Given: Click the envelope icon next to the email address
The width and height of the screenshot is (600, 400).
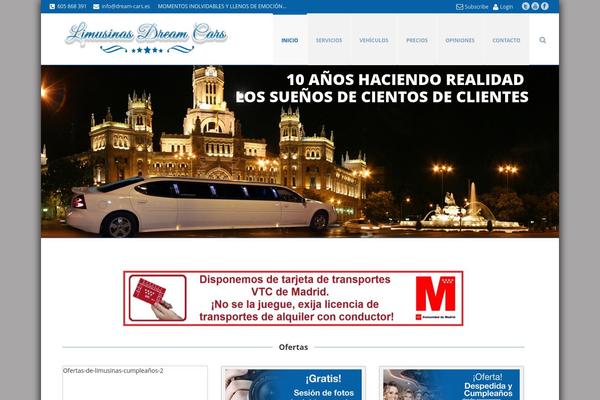Looking at the screenshot, I should click(x=96, y=7).
